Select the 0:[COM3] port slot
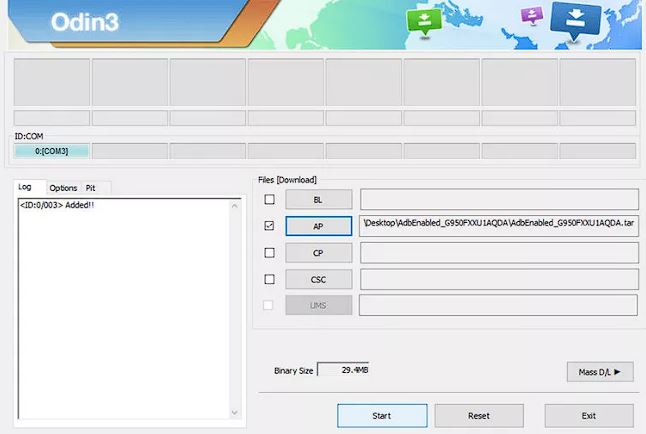 pyautogui.click(x=51, y=151)
